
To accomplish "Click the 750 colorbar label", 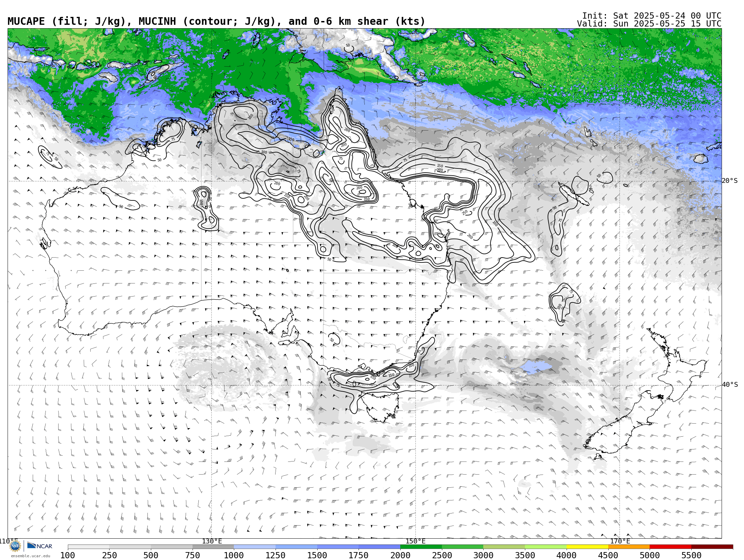I will pos(193,556).
